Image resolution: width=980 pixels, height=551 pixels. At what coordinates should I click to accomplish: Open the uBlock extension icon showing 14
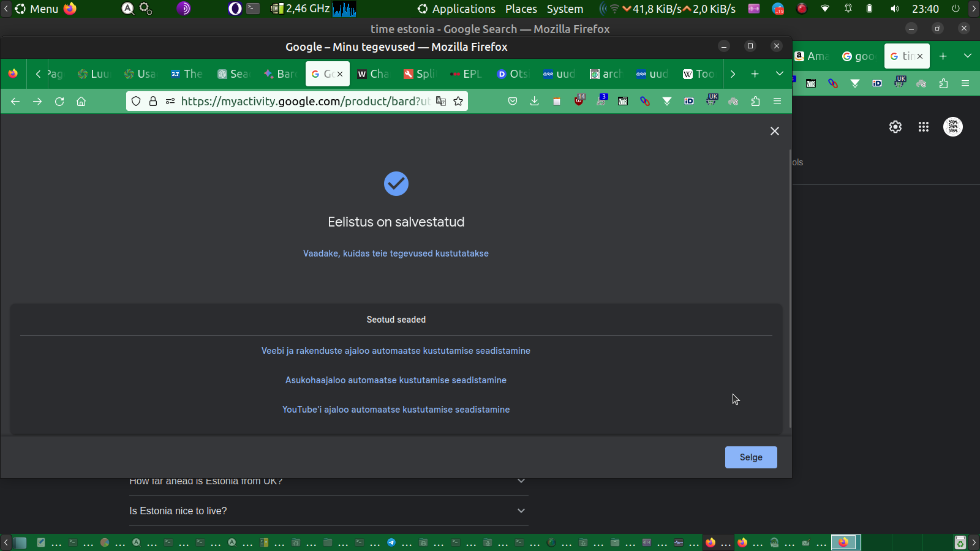point(579,100)
